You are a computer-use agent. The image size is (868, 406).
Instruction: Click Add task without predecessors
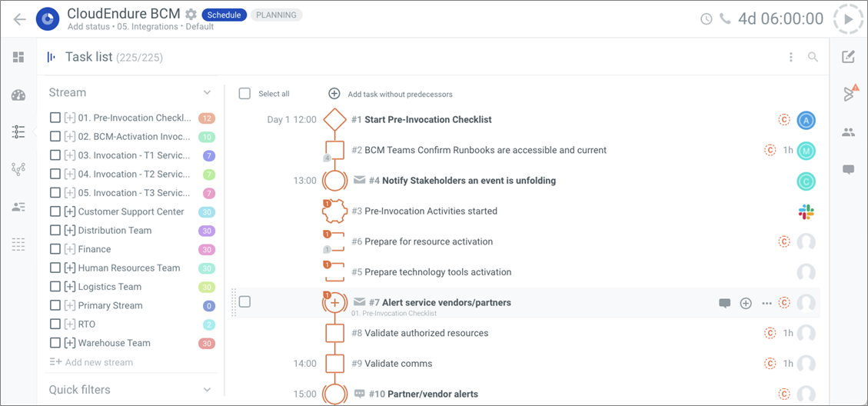pyautogui.click(x=391, y=94)
